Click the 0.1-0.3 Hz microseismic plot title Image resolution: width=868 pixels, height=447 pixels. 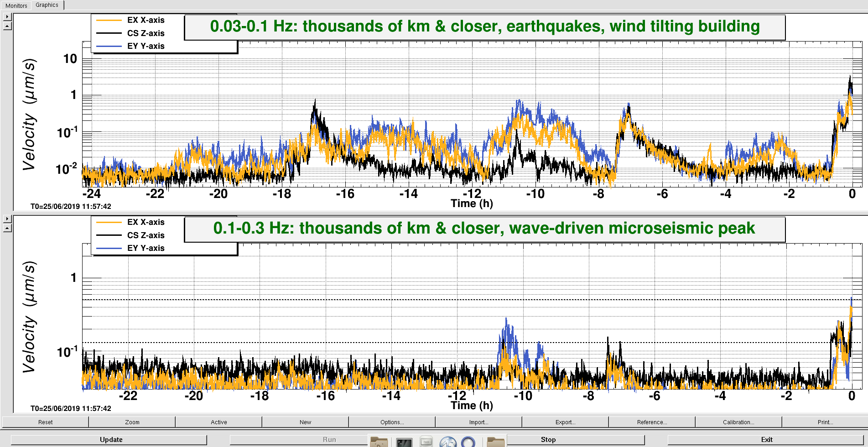[x=484, y=229]
